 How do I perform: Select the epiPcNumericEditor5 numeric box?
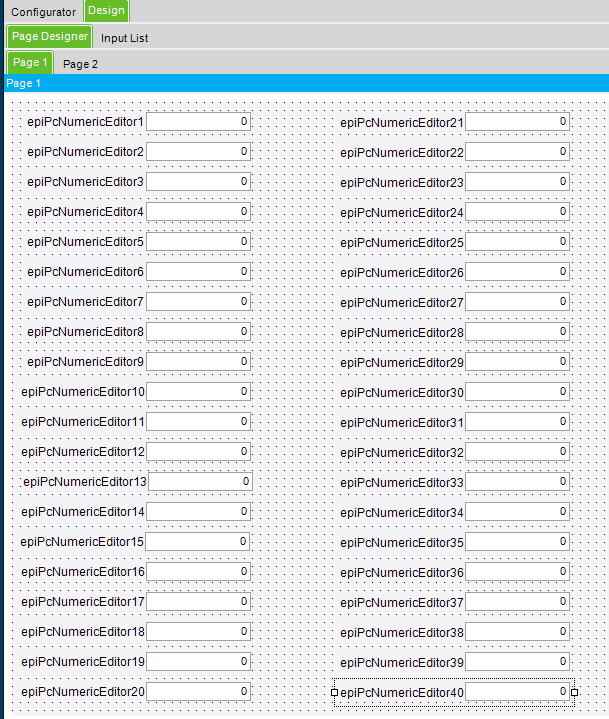coord(199,242)
